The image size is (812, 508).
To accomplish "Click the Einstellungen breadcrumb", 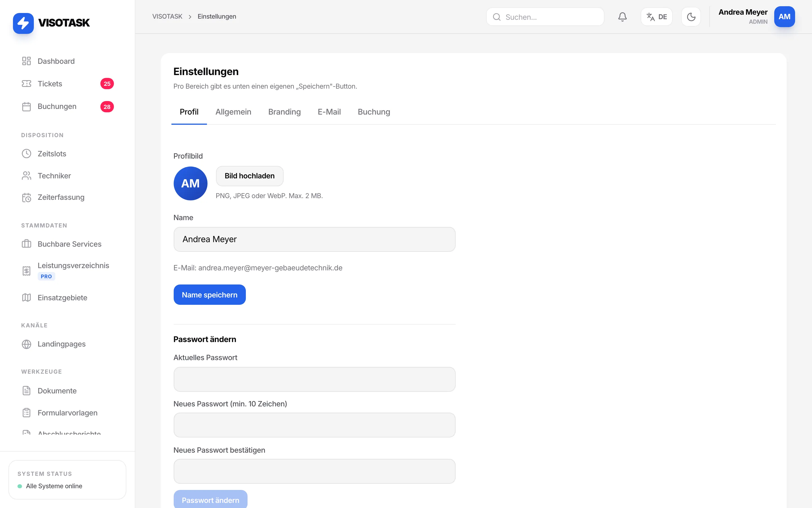I will [217, 16].
